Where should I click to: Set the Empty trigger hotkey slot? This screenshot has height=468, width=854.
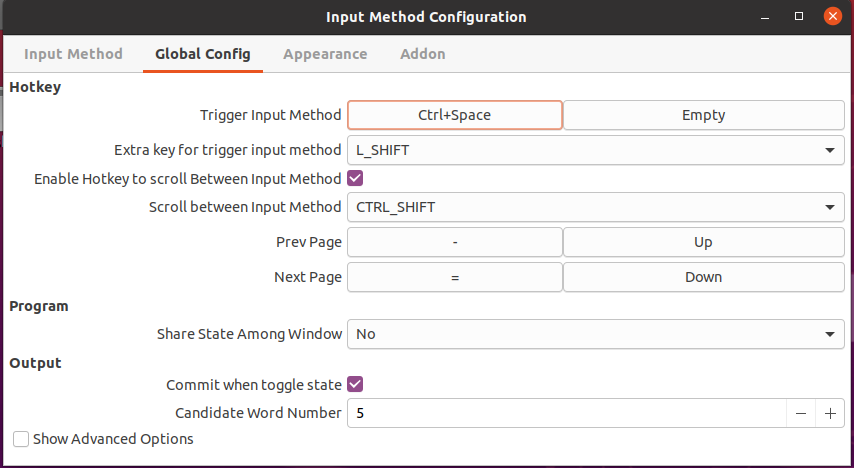pos(703,115)
